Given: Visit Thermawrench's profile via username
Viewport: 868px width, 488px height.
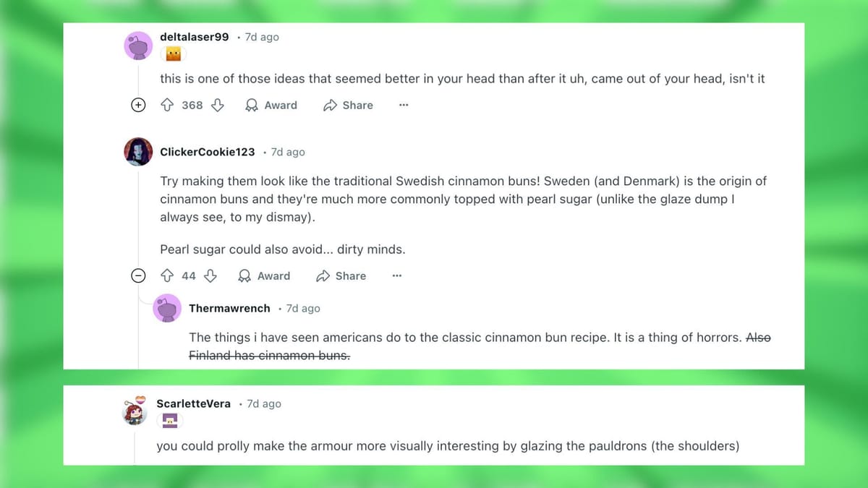Looking at the screenshot, I should [x=229, y=309].
